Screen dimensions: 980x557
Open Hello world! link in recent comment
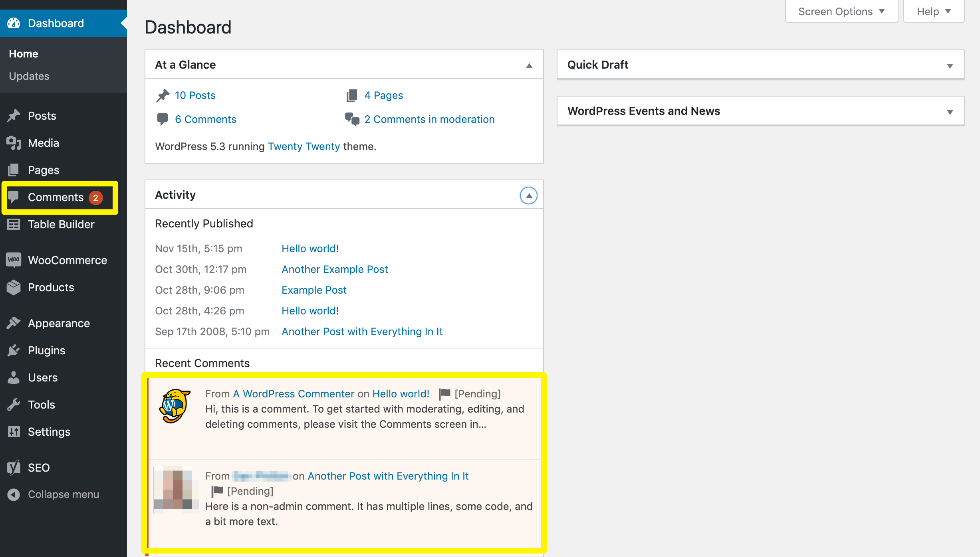tap(401, 394)
